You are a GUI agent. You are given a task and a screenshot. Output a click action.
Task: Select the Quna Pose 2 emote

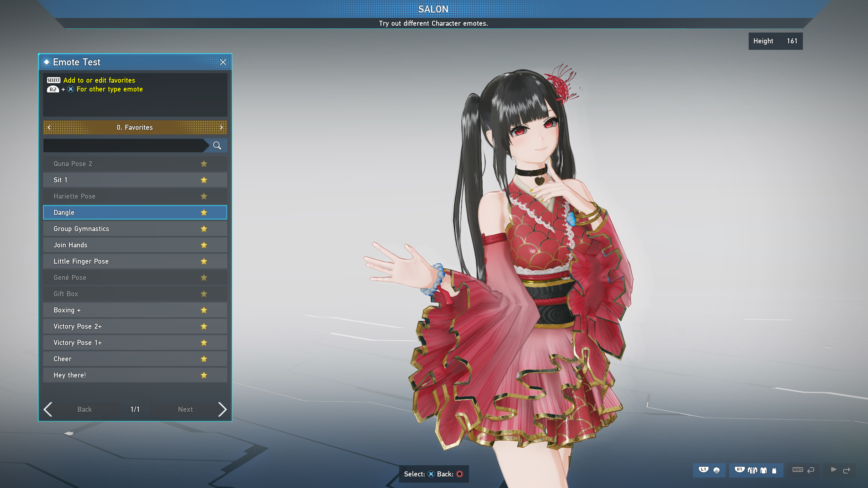point(135,164)
